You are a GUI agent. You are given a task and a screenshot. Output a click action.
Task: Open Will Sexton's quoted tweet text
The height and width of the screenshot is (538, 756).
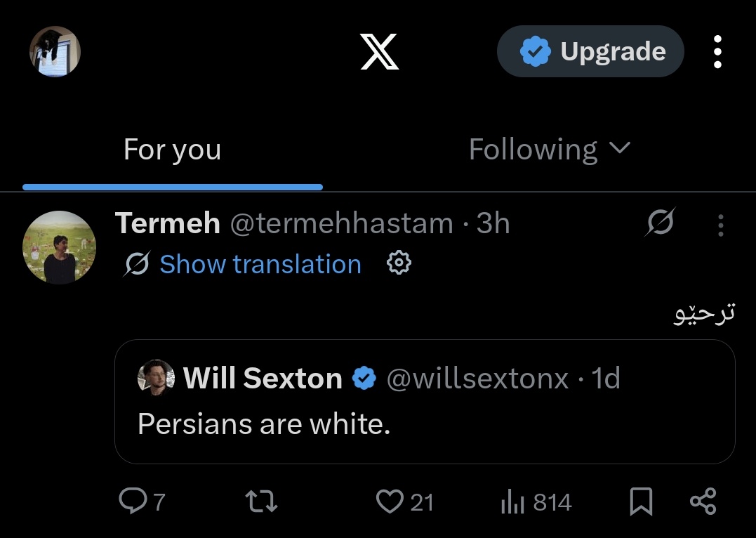point(264,424)
